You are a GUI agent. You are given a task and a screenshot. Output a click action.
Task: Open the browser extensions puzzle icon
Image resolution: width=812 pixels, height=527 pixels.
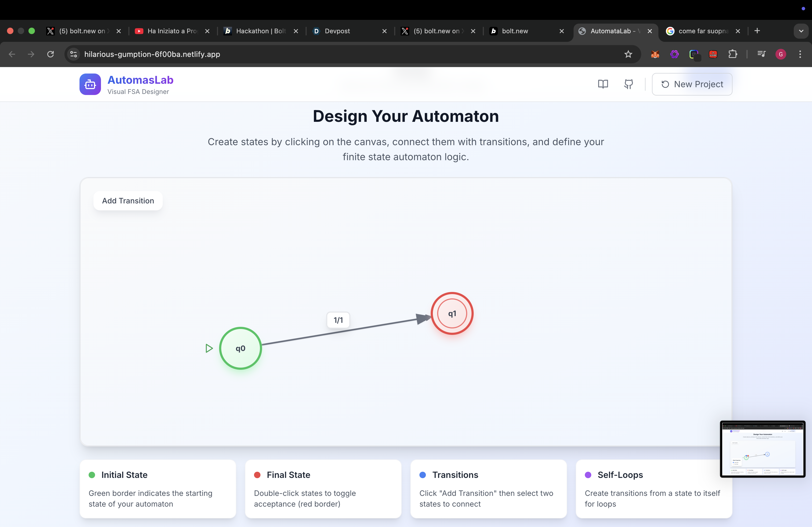(733, 54)
